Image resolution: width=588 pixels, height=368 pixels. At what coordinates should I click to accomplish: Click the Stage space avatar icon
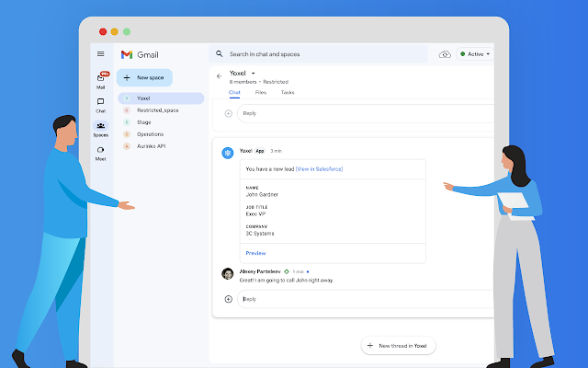127,122
